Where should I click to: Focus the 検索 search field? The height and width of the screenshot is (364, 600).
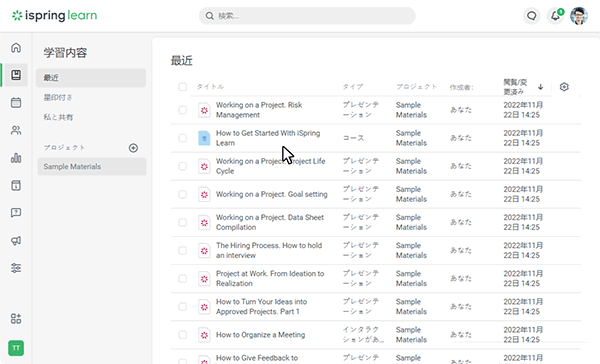click(307, 16)
